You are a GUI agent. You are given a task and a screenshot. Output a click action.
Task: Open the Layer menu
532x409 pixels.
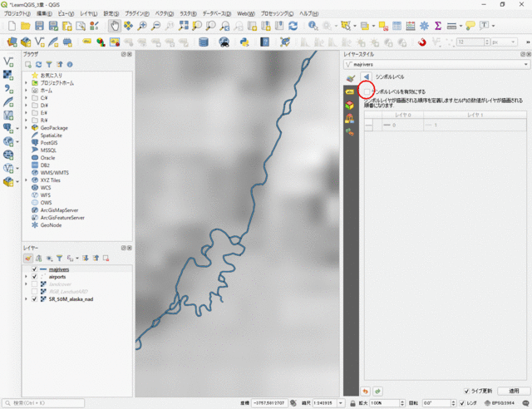coord(89,13)
